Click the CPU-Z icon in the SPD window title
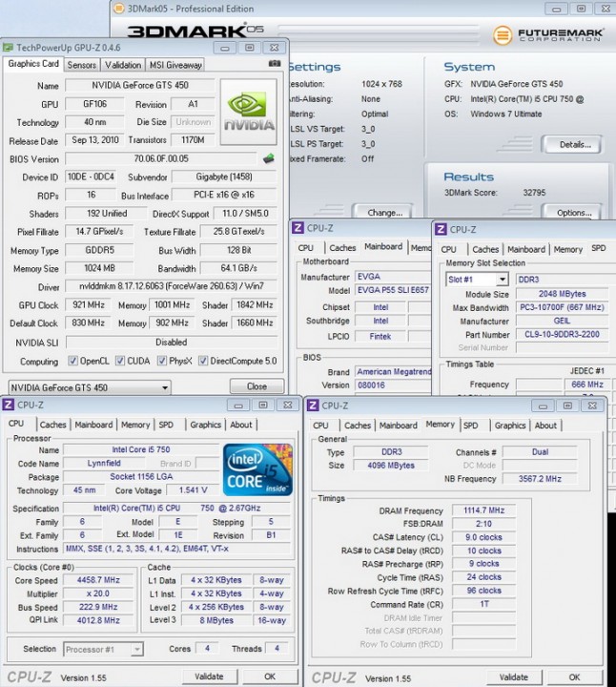616x687 pixels. [x=441, y=229]
